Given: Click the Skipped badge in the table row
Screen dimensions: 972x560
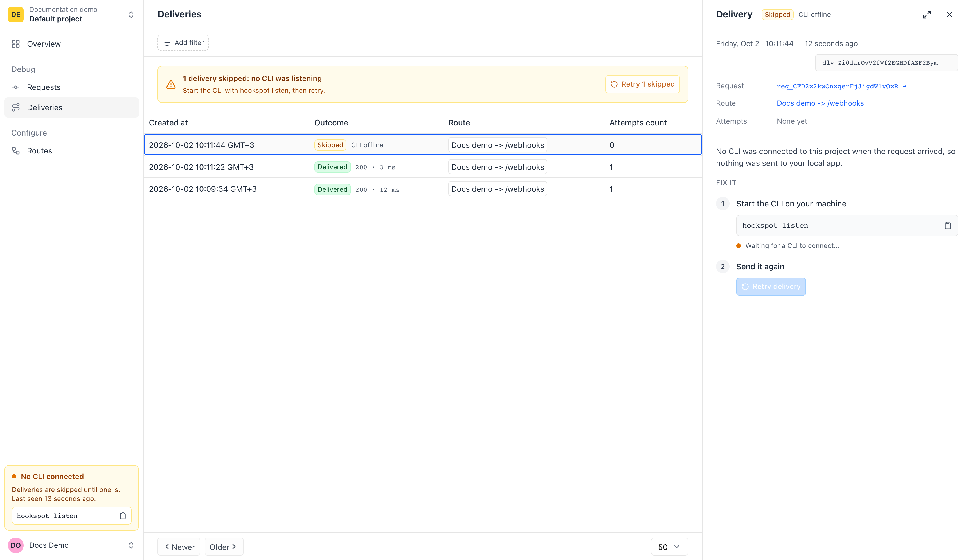Looking at the screenshot, I should click(x=330, y=145).
